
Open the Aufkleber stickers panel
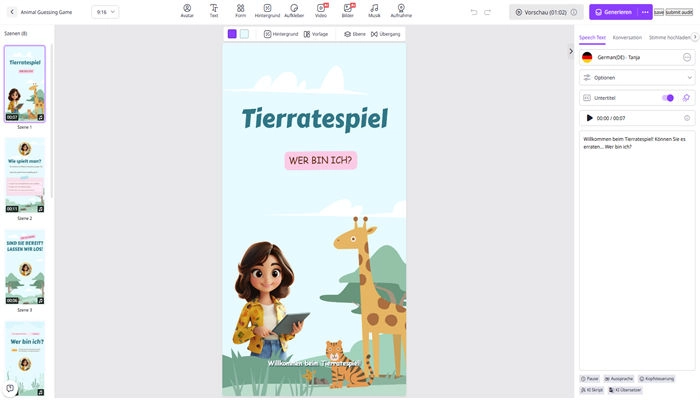[x=294, y=11]
